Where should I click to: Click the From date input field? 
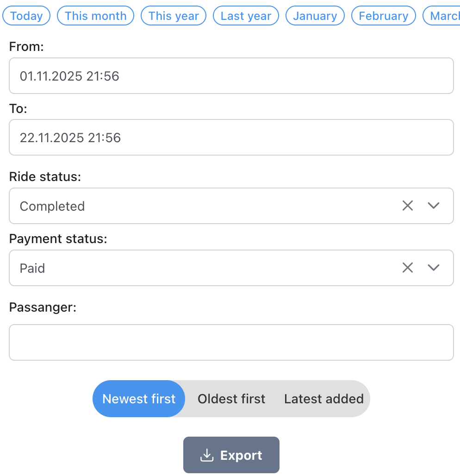point(231,75)
